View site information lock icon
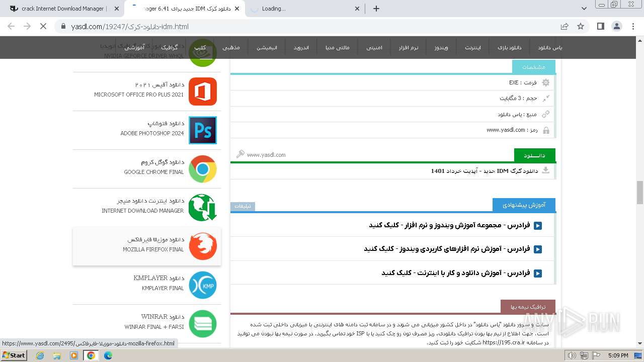 coord(63,26)
